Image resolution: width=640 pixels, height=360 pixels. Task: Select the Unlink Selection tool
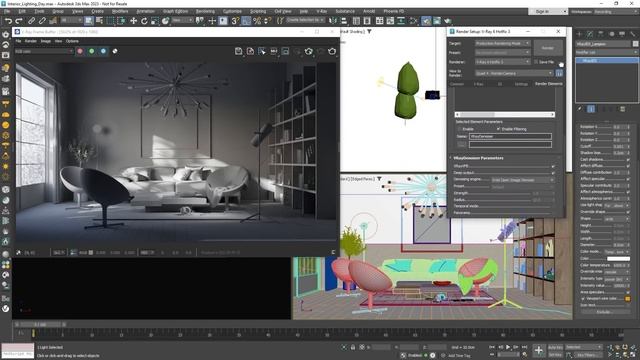(42, 21)
